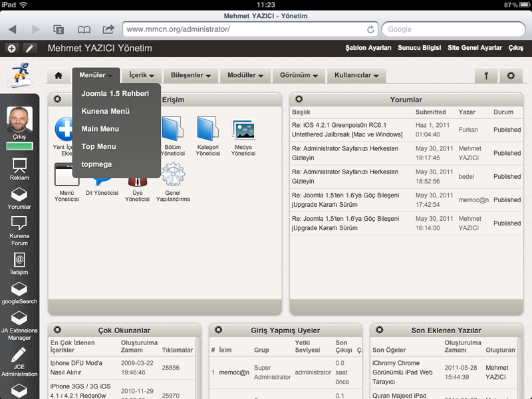This screenshot has height=399, width=532.
Task: Click the pencil edit icon in the header
Action: [30, 49]
